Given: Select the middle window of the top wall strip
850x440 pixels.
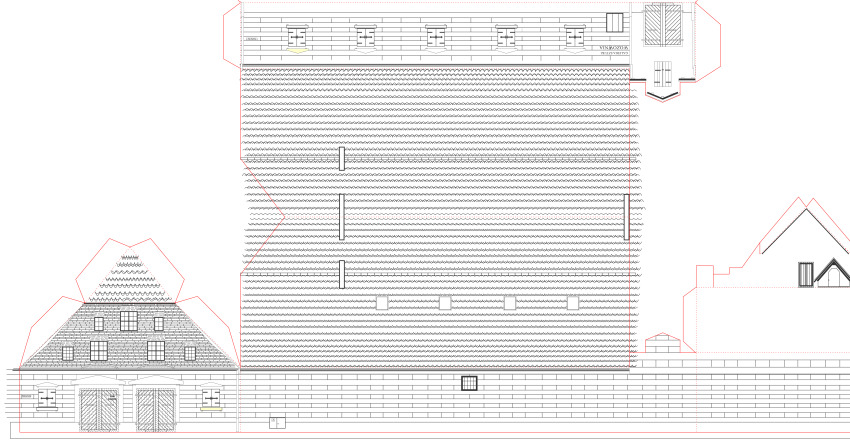Looking at the screenshot, I should (436, 37).
